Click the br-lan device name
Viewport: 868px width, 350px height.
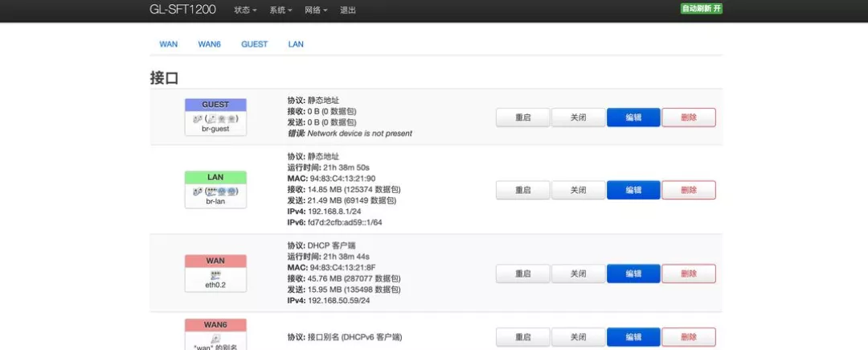coord(215,201)
